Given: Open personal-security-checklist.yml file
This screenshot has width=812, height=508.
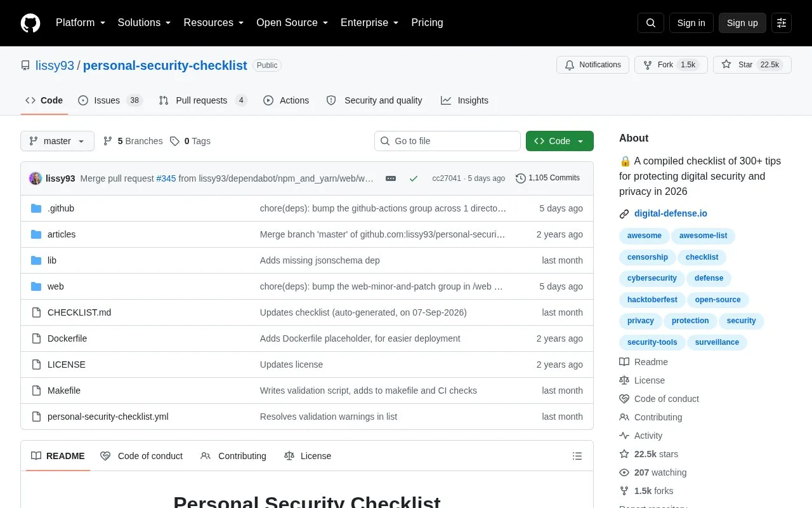Looking at the screenshot, I should click(x=108, y=417).
